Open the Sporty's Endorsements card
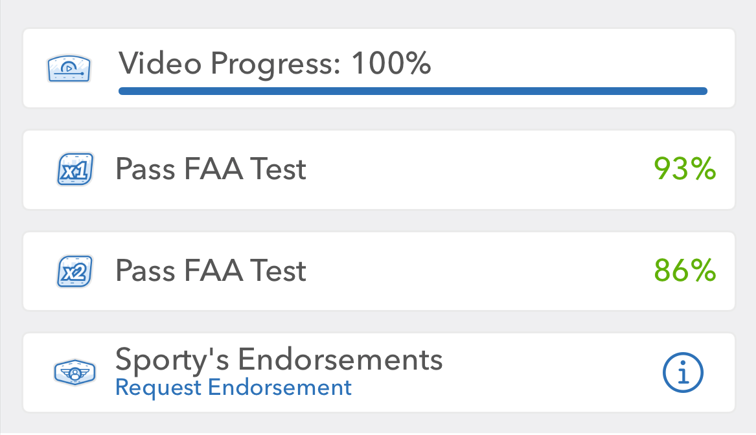 coord(379,372)
